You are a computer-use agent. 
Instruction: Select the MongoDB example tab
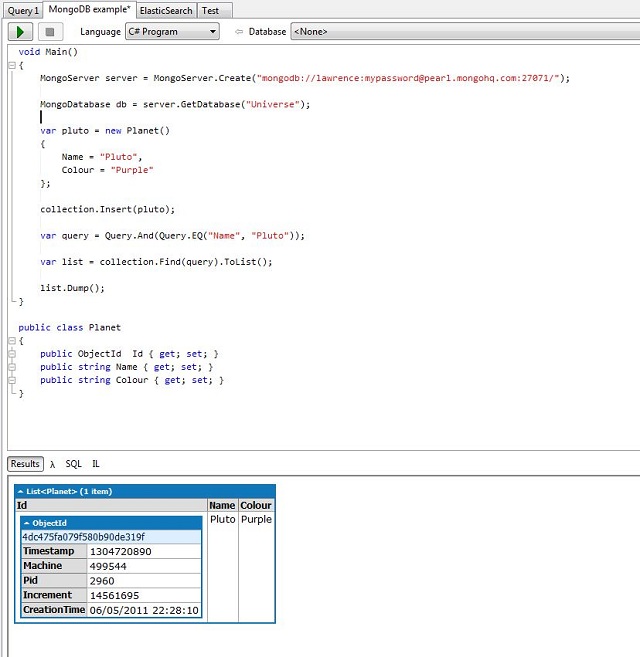pyautogui.click(x=89, y=10)
